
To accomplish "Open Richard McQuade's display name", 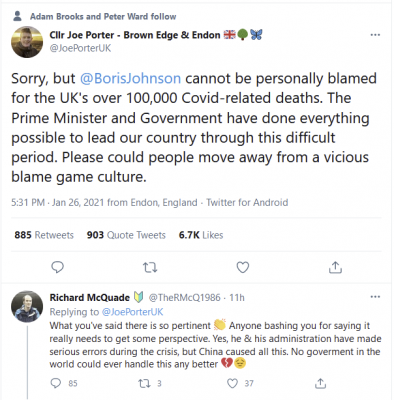I will (90, 297).
